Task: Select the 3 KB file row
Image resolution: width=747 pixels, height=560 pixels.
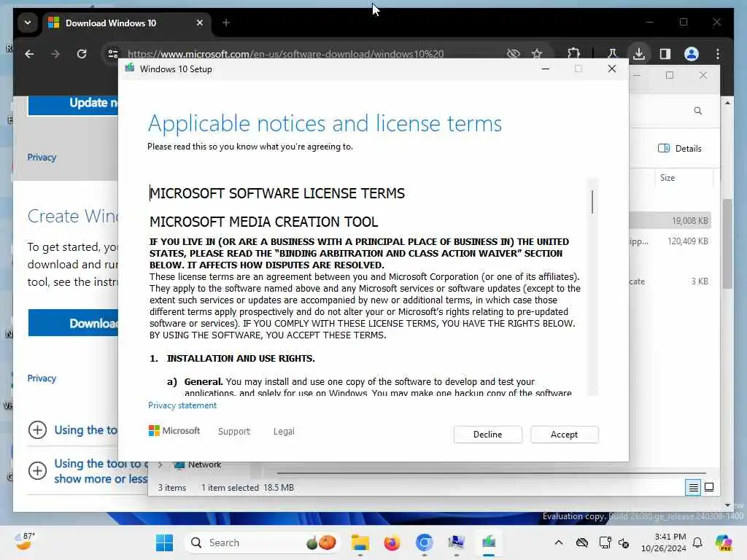Action: 670,281
